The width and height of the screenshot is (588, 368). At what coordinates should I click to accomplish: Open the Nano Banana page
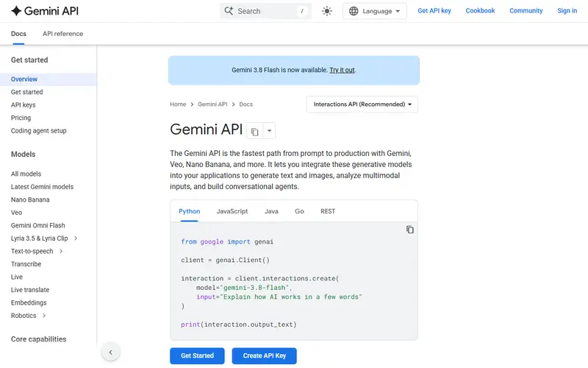pos(30,199)
